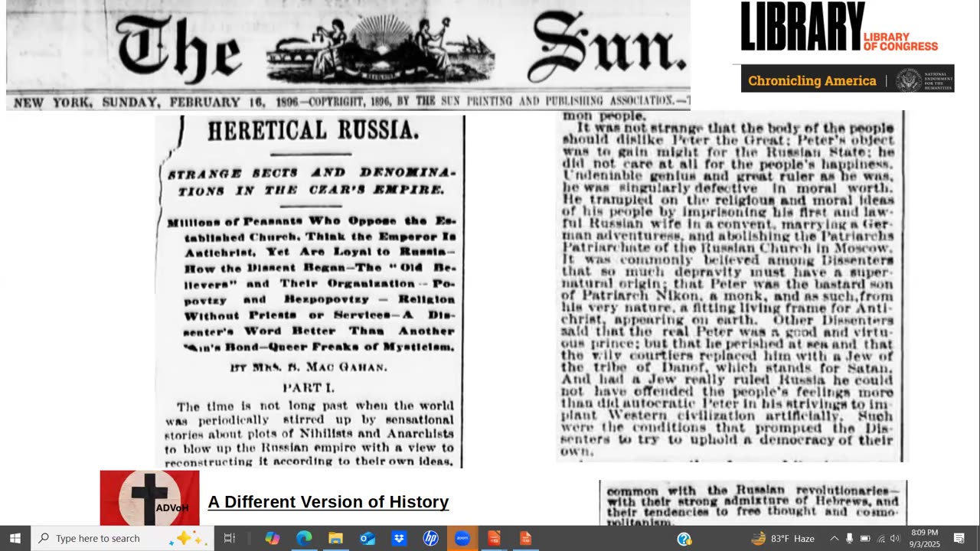This screenshot has height=551, width=980.
Task: Click the 'BY MRS. B. MAC GAHAN.' byline
Action: coord(309,367)
